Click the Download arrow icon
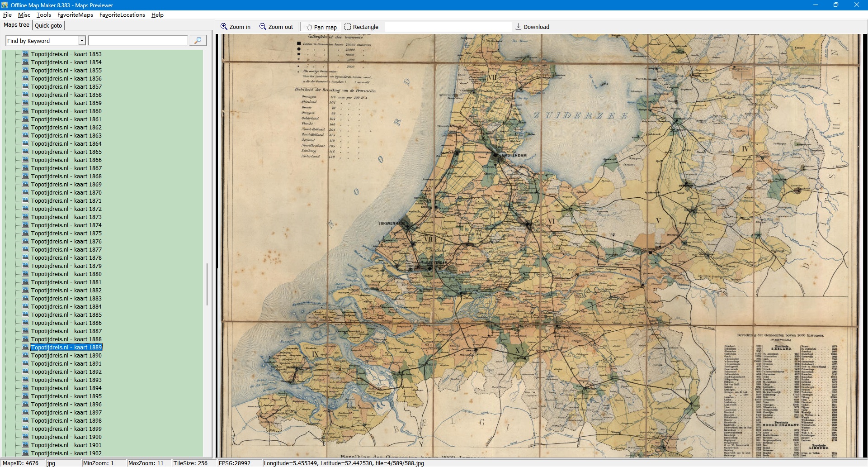 [519, 27]
